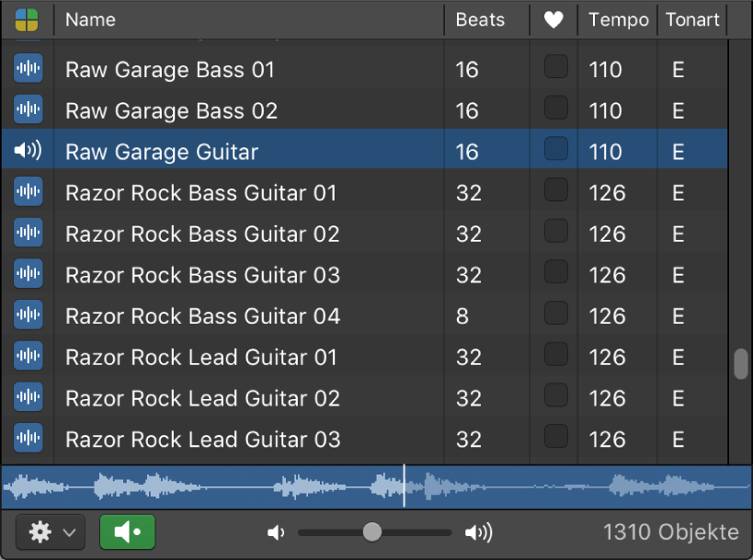Click the playing speaker icon for Raw Garage Guitar
The image size is (753, 560).
[x=29, y=151]
